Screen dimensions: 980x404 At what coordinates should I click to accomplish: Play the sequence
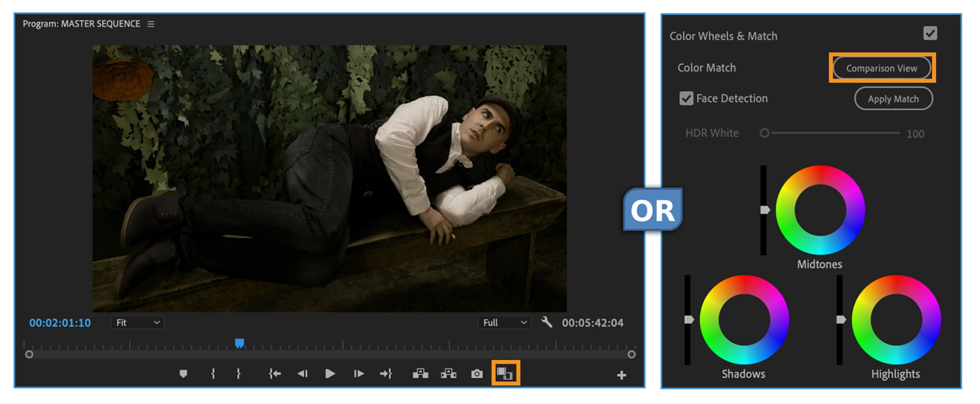click(330, 374)
